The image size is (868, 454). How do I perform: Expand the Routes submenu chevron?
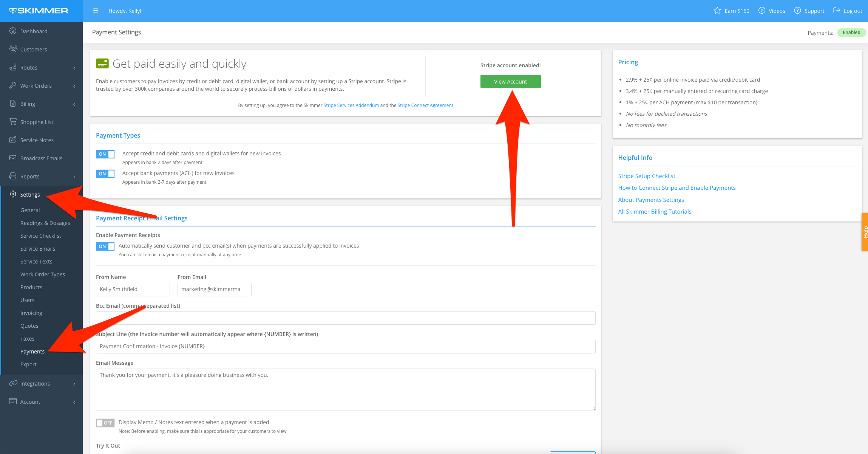tap(74, 68)
